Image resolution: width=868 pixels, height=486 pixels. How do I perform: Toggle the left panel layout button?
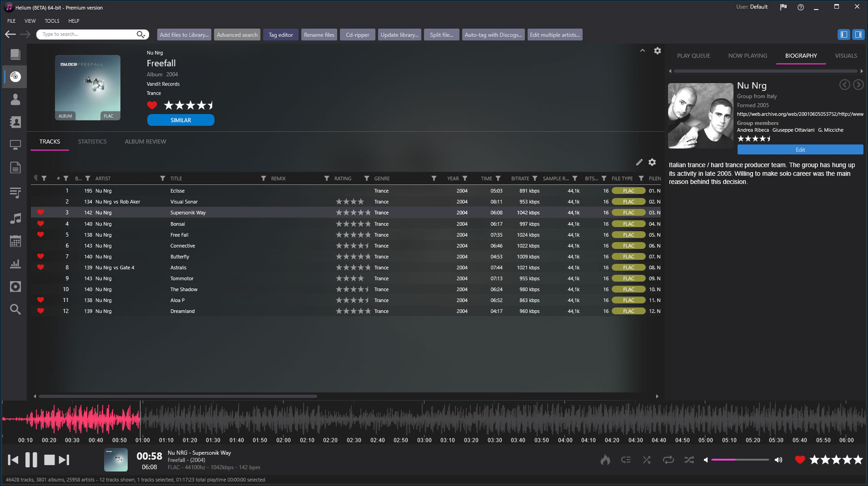pos(844,35)
